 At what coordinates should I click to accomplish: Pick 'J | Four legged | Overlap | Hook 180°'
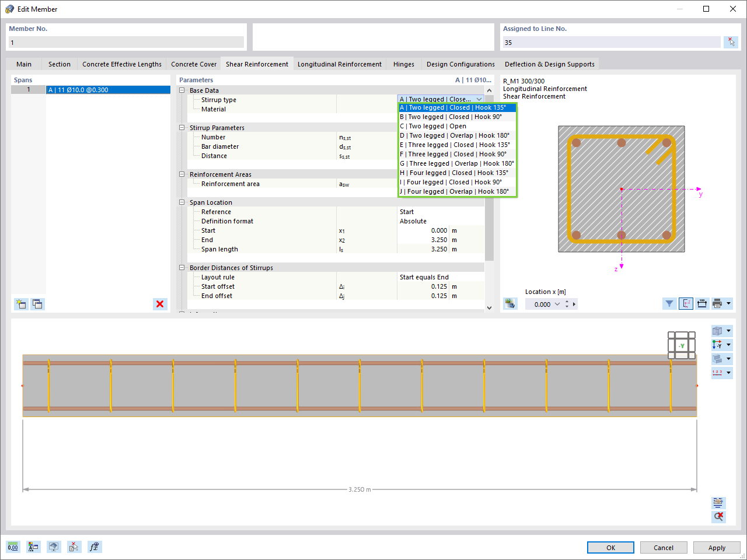click(x=458, y=191)
